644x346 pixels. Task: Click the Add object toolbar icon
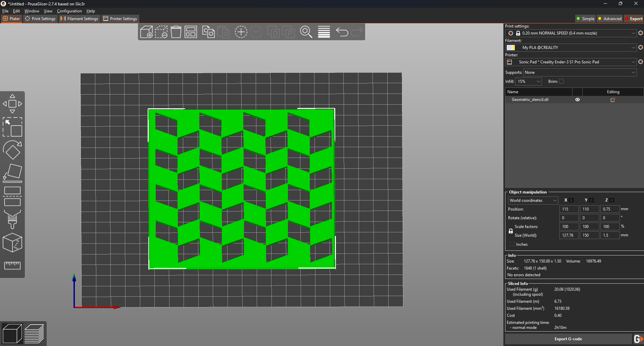click(146, 32)
